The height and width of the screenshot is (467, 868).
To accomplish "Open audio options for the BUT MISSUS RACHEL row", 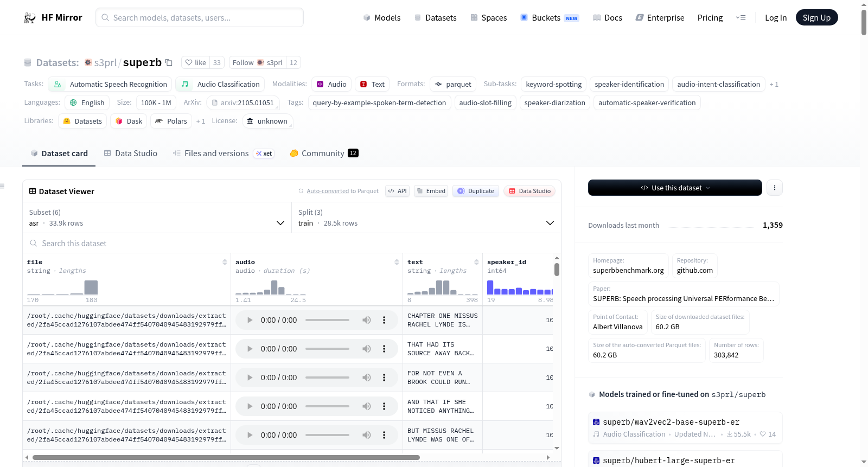I will [384, 435].
